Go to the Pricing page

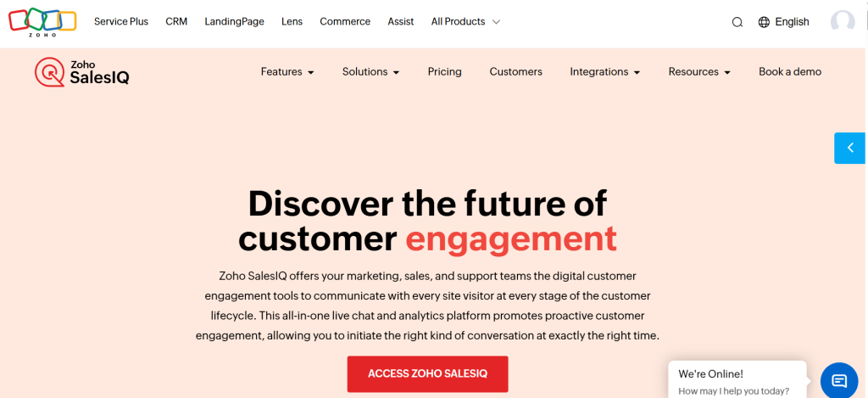pyautogui.click(x=445, y=72)
